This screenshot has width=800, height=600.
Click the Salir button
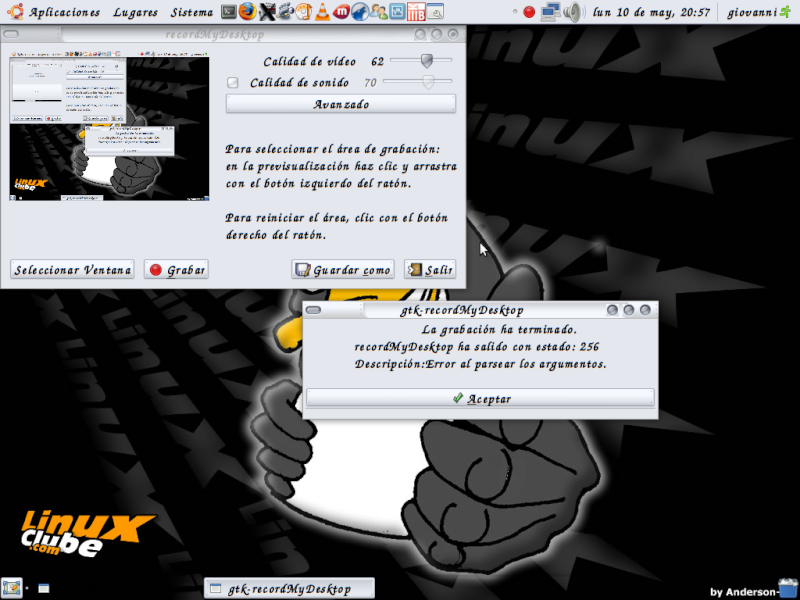pos(430,269)
